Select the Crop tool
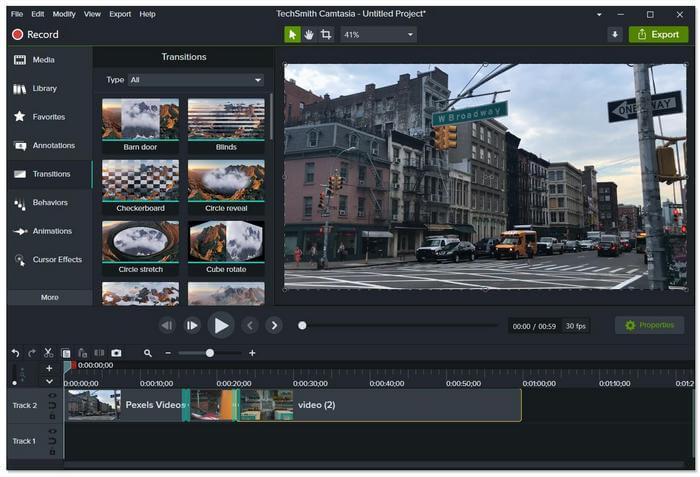700x477 pixels. tap(326, 34)
